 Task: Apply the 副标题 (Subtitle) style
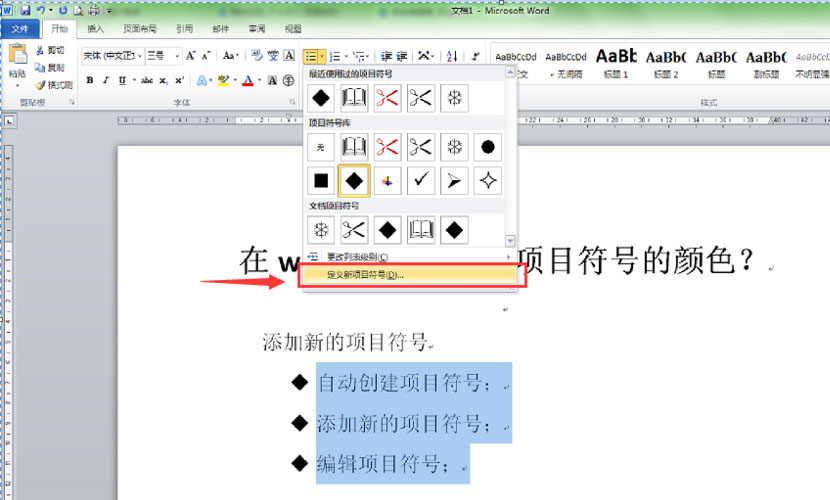pos(766,63)
